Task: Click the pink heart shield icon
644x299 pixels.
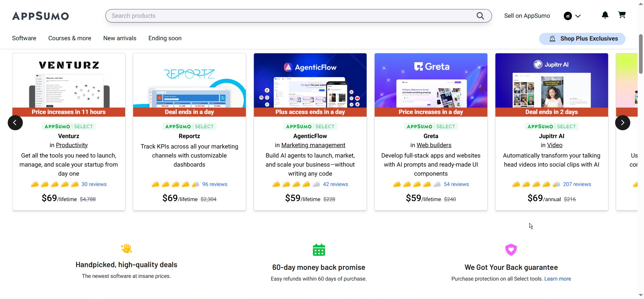Action: click(511, 250)
